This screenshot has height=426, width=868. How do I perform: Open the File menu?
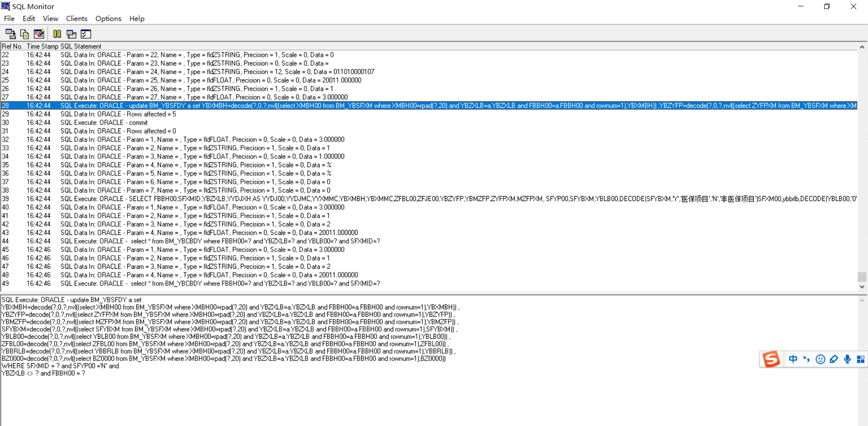9,19
